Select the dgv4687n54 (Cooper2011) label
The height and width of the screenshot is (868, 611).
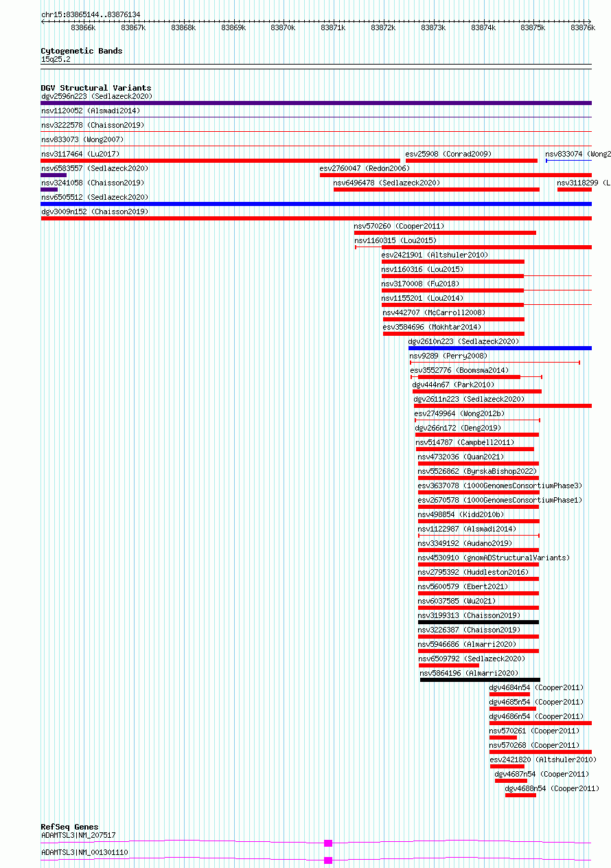[542, 775]
